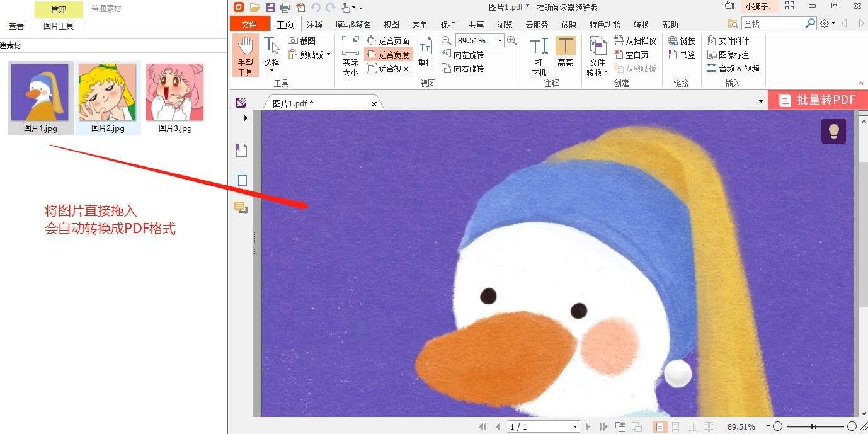Screen dimensions: 868x434
Task: Add a 书签 bookmark
Action: tap(681, 55)
